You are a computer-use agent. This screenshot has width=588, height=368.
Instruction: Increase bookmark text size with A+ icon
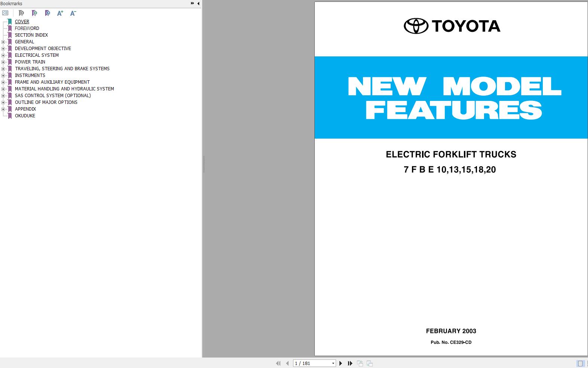pyautogui.click(x=60, y=13)
